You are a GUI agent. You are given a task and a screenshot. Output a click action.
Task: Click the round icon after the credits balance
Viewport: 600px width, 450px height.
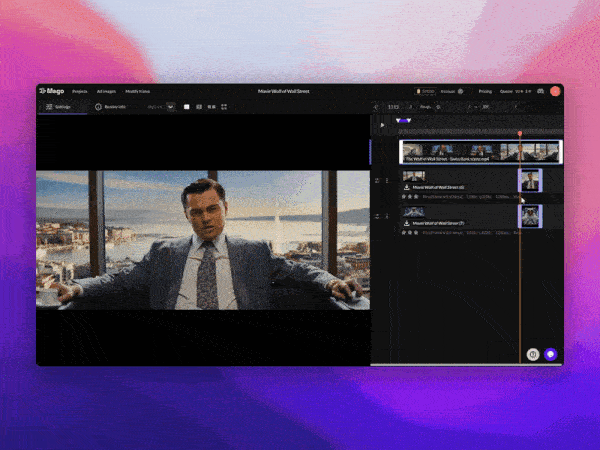pyautogui.click(x=460, y=91)
